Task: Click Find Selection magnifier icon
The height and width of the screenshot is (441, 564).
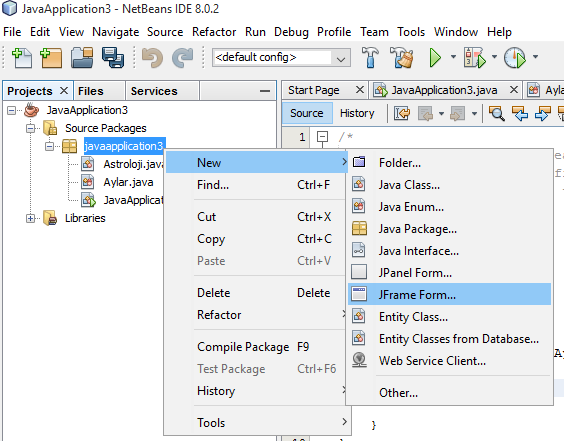Action: point(497,114)
